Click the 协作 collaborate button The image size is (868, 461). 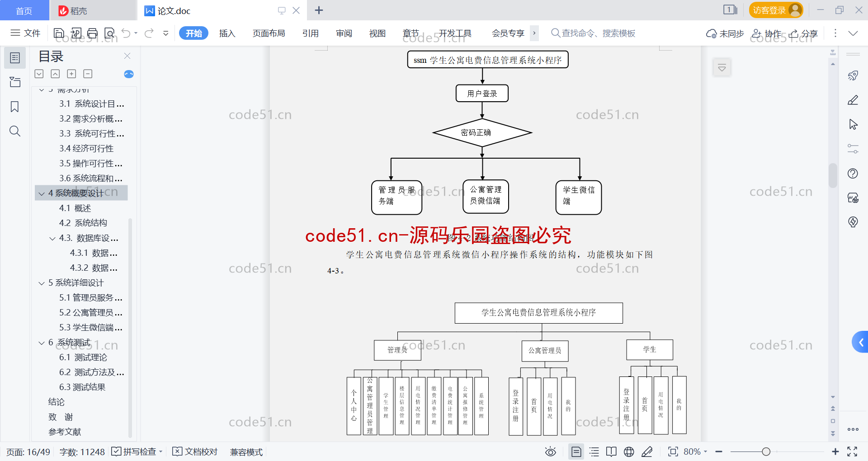767,33
